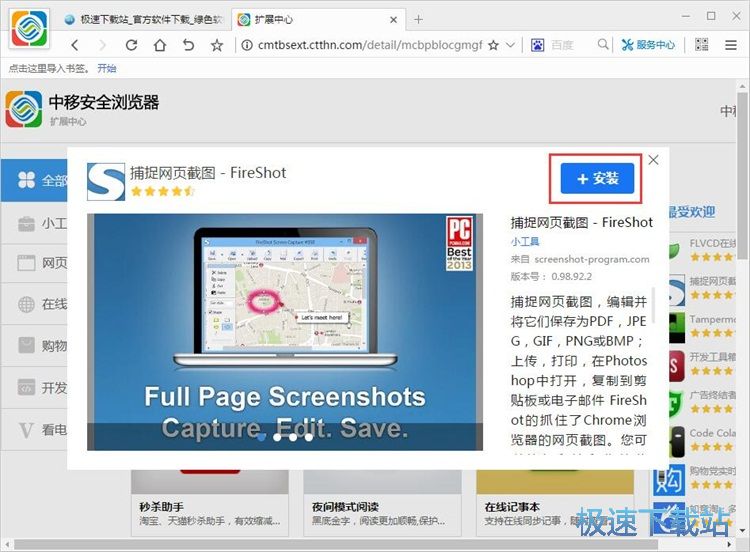This screenshot has height=552, width=750.
Task: Click the search magnifier icon
Action: [x=603, y=44]
